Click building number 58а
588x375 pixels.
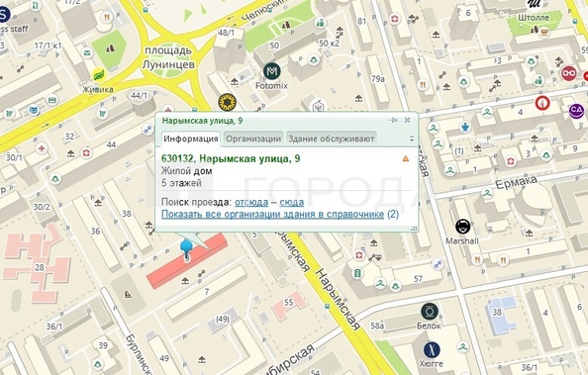click(377, 327)
